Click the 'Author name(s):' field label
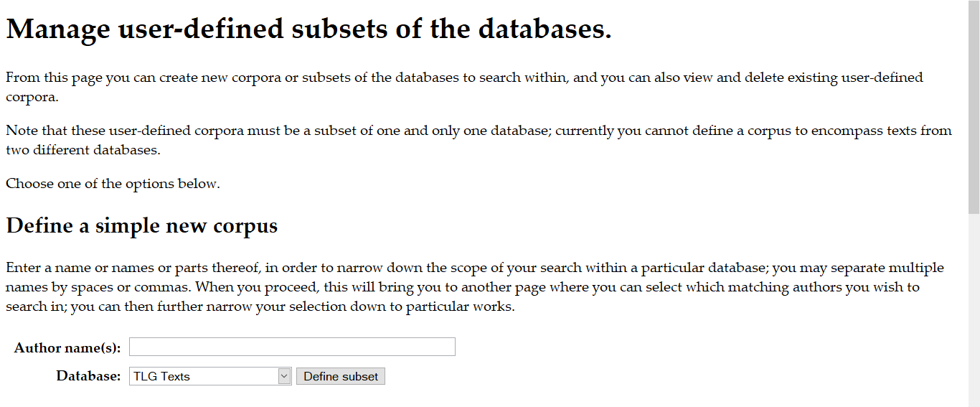This screenshot has width=980, height=407. coord(67,347)
